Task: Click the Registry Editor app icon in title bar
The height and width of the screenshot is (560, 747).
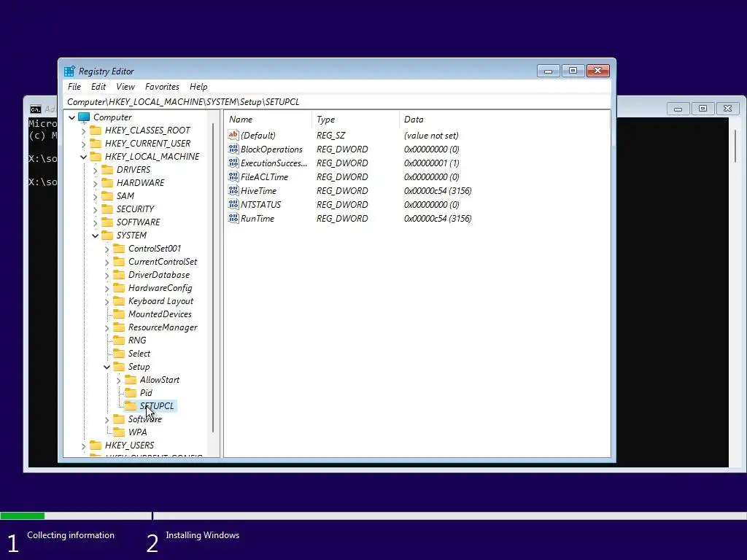Action: [69, 71]
